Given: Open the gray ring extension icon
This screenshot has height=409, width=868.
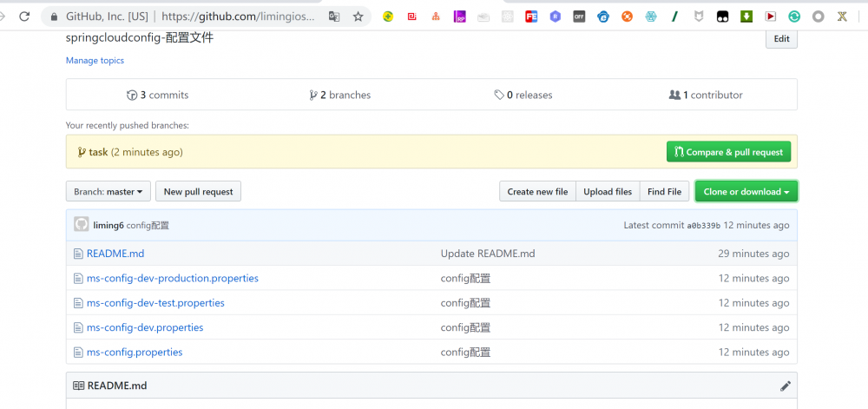Looking at the screenshot, I should 819,16.
